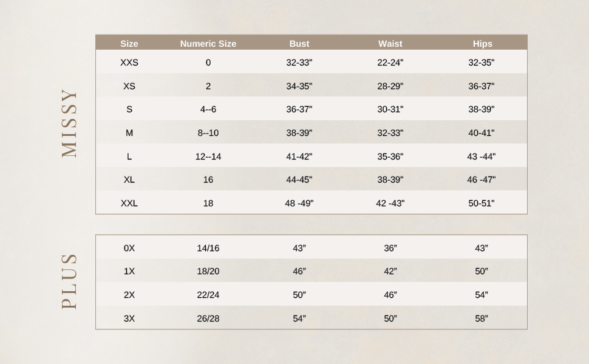Click the M size label
The height and width of the screenshot is (364, 589).
pyautogui.click(x=129, y=133)
